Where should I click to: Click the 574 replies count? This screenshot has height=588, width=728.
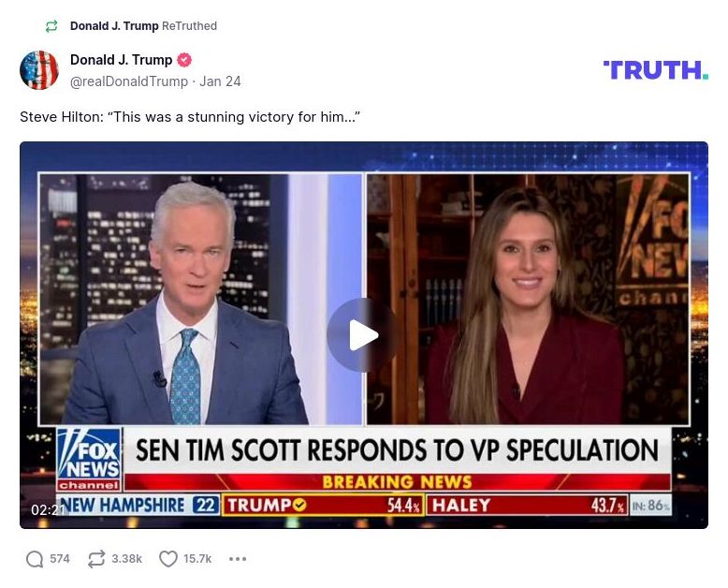tap(60, 559)
